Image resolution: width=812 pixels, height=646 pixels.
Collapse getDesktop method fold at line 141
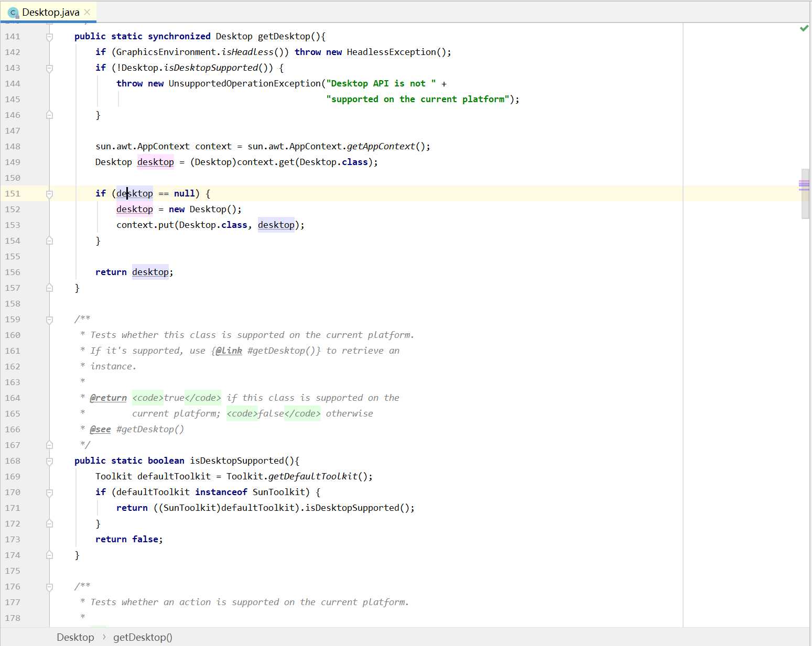pos(49,37)
